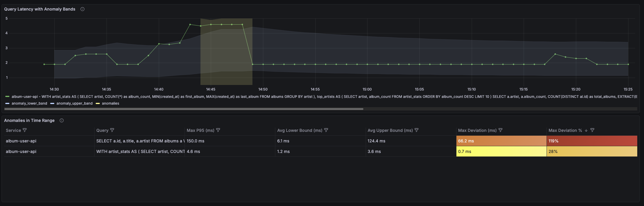644x206 pixels.
Task: Sort table by Service column header
Action: pos(13,130)
